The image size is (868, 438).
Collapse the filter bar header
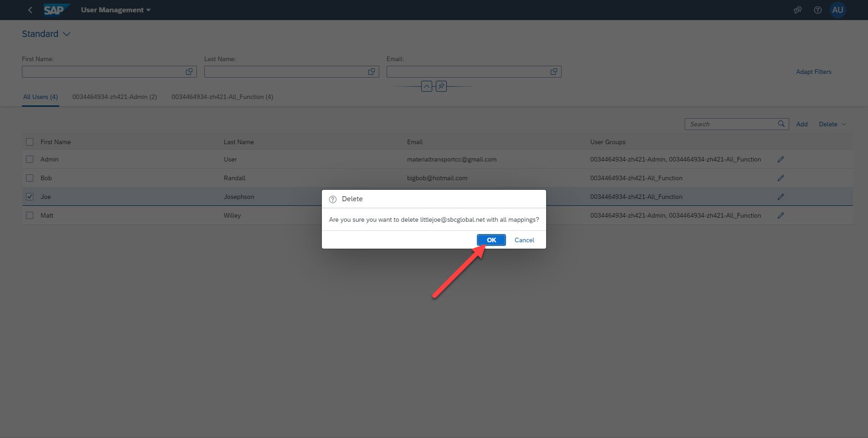click(x=427, y=86)
